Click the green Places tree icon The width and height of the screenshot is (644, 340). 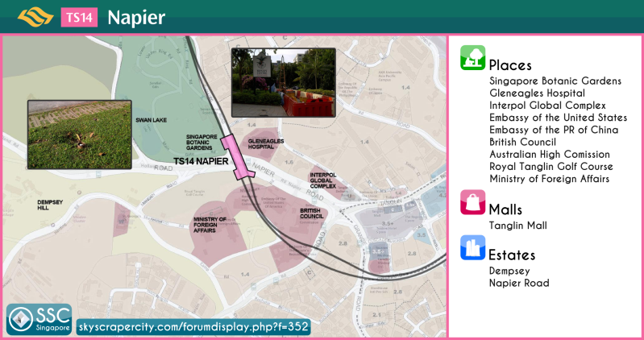coord(472,58)
